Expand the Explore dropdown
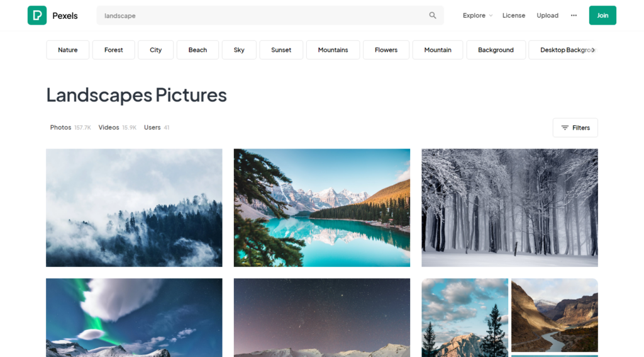 click(478, 15)
